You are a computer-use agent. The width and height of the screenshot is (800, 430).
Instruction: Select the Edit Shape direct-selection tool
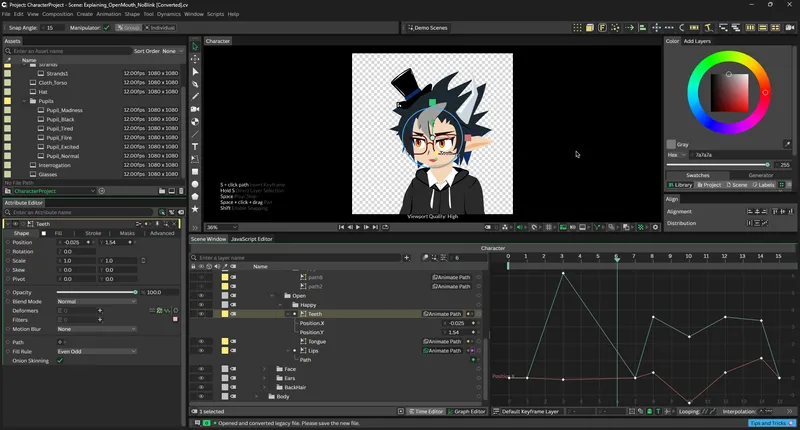pyautogui.click(x=195, y=71)
